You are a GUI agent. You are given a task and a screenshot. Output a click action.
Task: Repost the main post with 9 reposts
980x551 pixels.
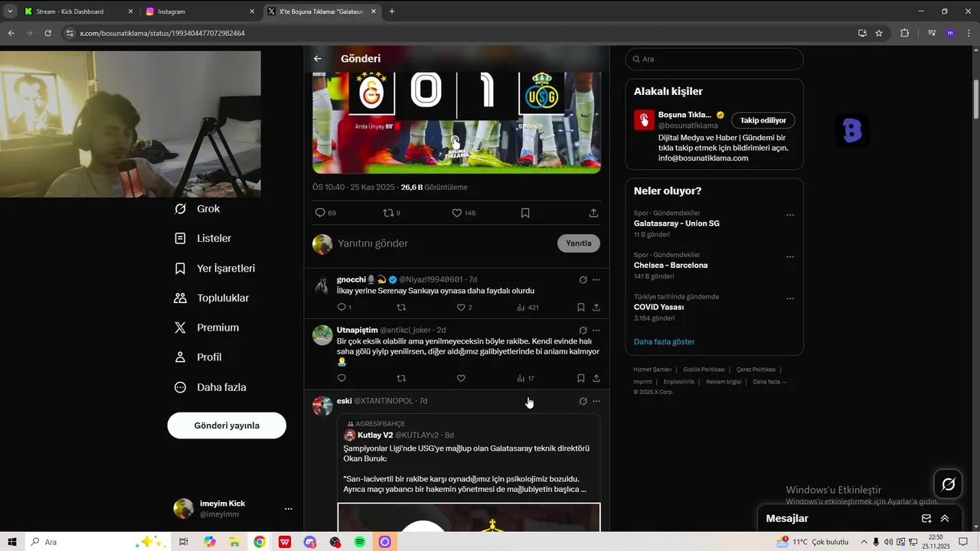tap(391, 213)
